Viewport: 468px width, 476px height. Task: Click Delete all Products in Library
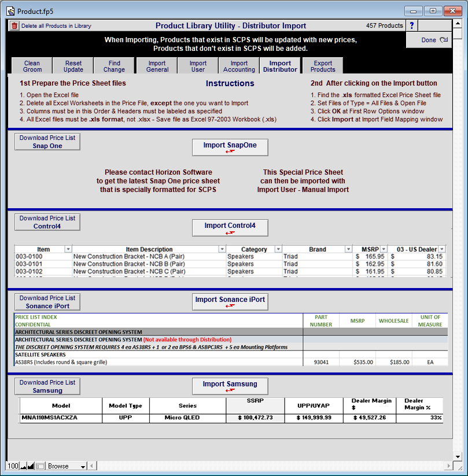56,26
